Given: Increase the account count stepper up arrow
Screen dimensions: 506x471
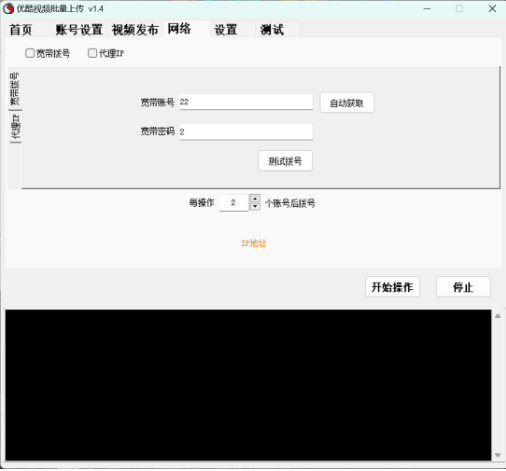Looking at the screenshot, I should (255, 199).
